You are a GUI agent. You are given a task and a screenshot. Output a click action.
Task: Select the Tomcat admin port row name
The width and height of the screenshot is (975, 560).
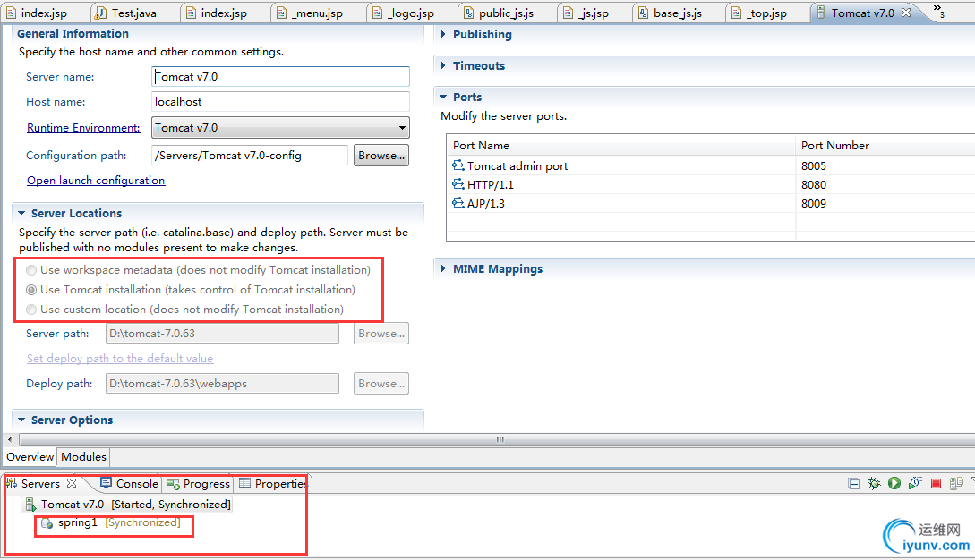click(x=517, y=166)
